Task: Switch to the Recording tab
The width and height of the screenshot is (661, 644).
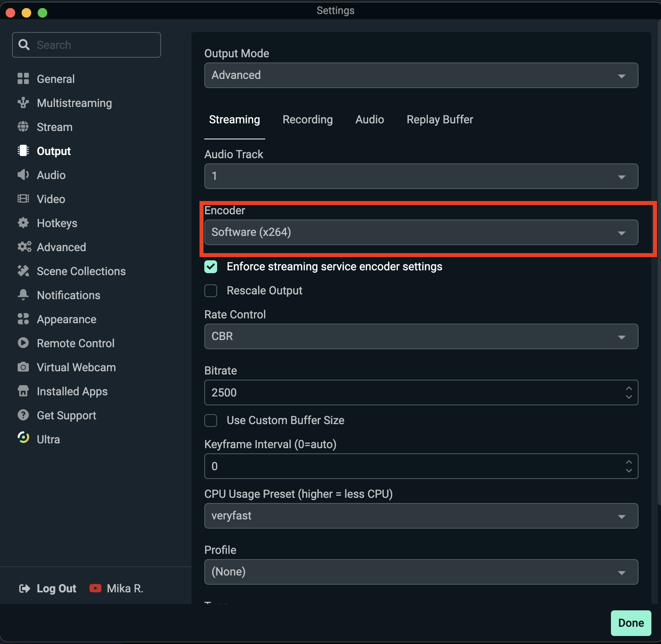Action: pyautogui.click(x=308, y=119)
